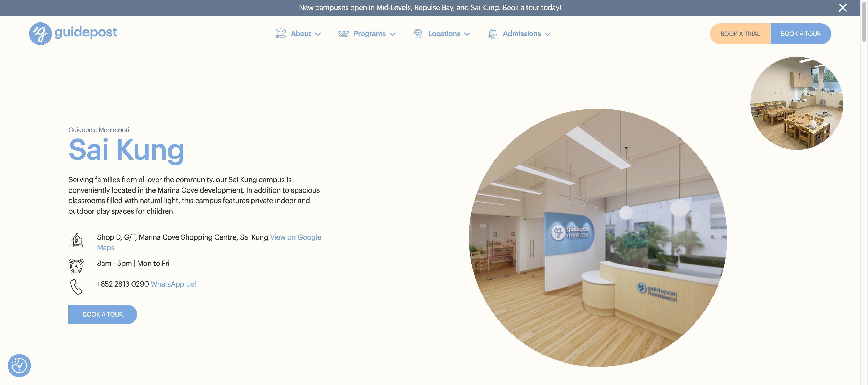
Task: Click the Locations globe icon
Action: point(418,34)
